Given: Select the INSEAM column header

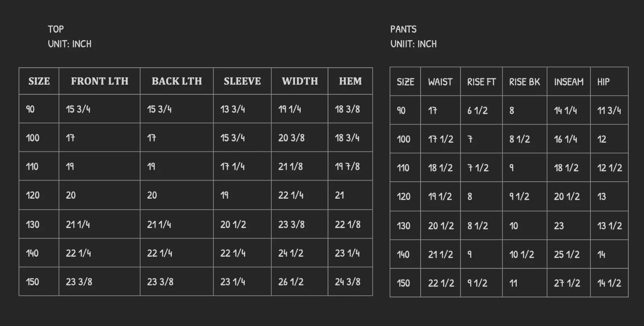Looking at the screenshot, I should click(568, 82).
